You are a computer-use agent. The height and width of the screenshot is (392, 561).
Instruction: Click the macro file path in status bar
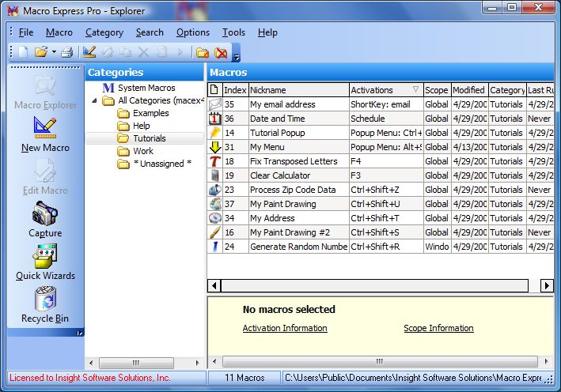[x=413, y=378]
